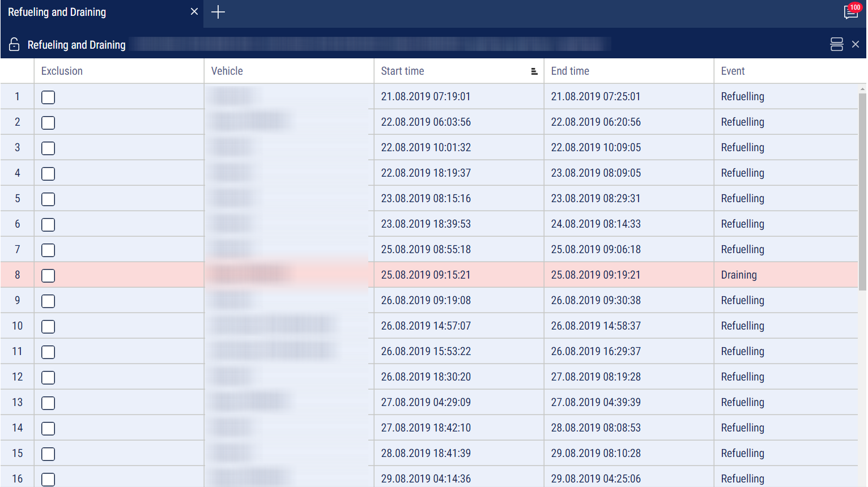Select start time 22.08.2019 06:03:56
The image size is (868, 487).
pos(426,122)
